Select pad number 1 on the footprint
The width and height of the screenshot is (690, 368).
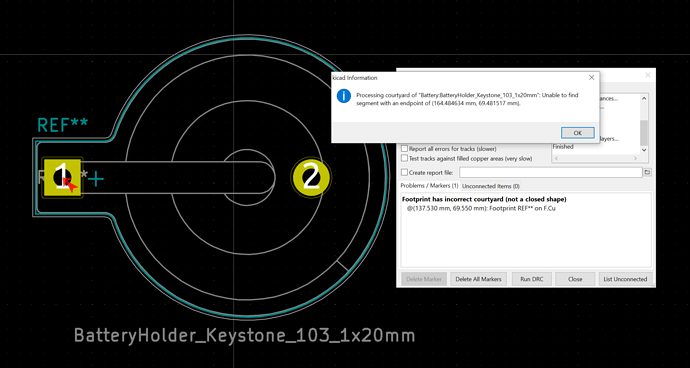62,178
